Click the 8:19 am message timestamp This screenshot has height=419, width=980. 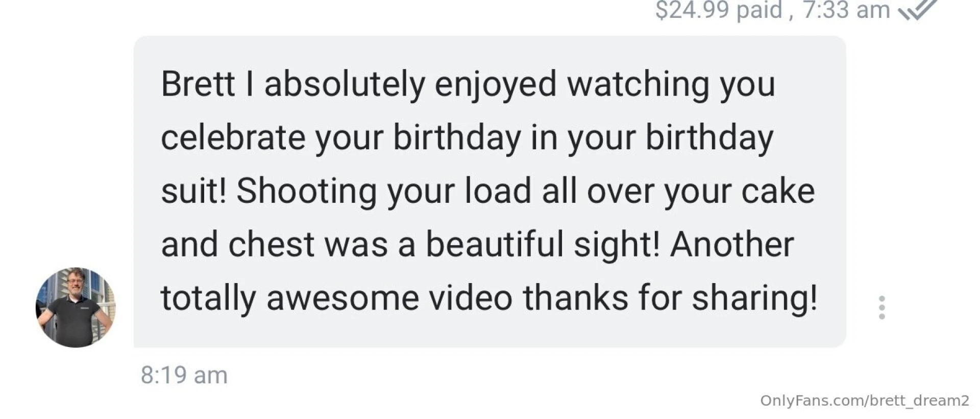pos(184,375)
